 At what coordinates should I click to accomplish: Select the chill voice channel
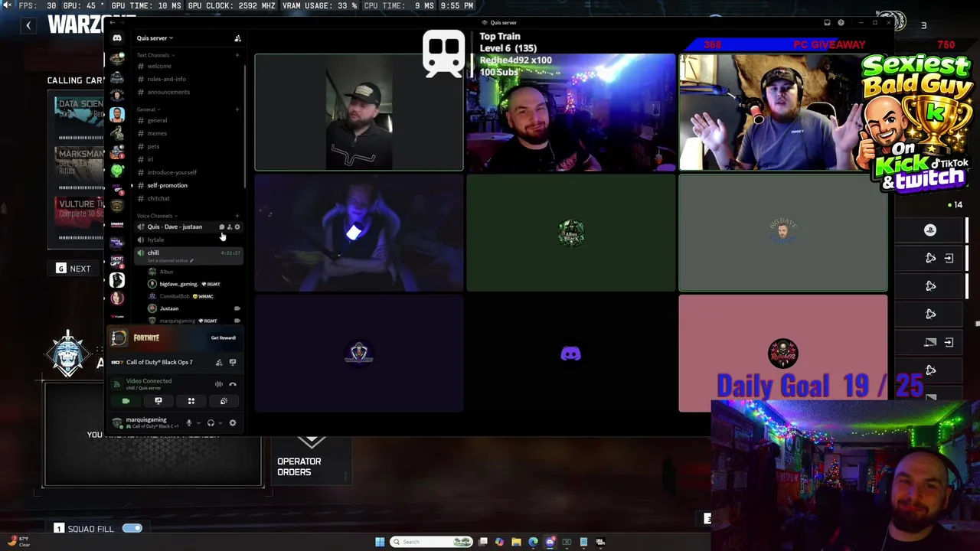(153, 253)
